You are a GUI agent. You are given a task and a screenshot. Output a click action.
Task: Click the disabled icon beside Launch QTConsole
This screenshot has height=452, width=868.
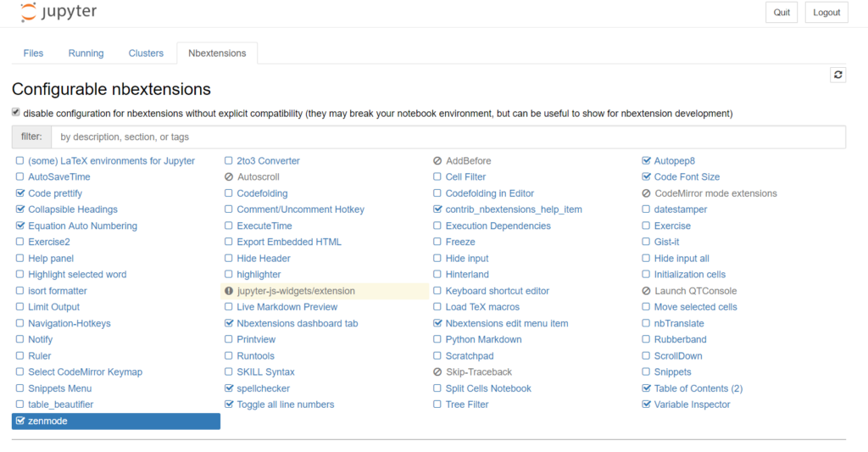[x=647, y=291]
